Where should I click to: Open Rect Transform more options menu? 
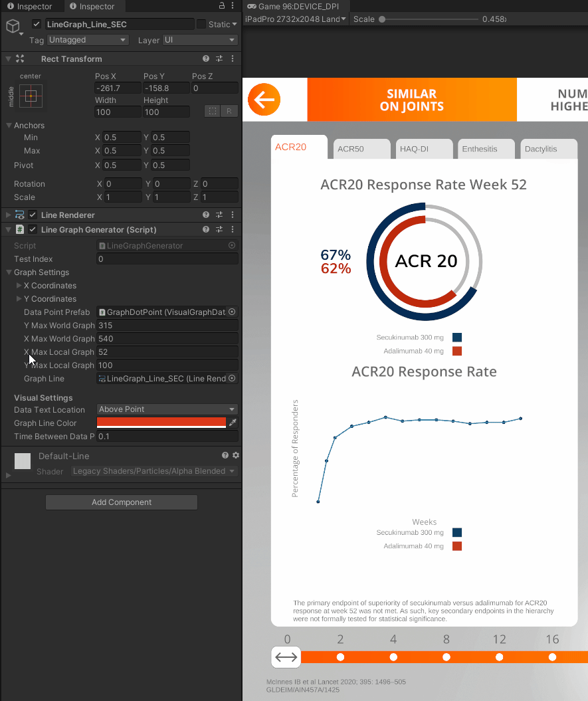tap(233, 58)
